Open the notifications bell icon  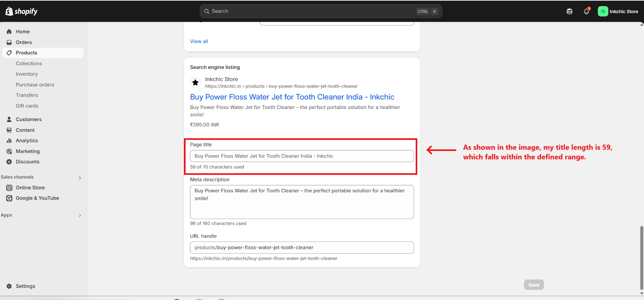586,11
